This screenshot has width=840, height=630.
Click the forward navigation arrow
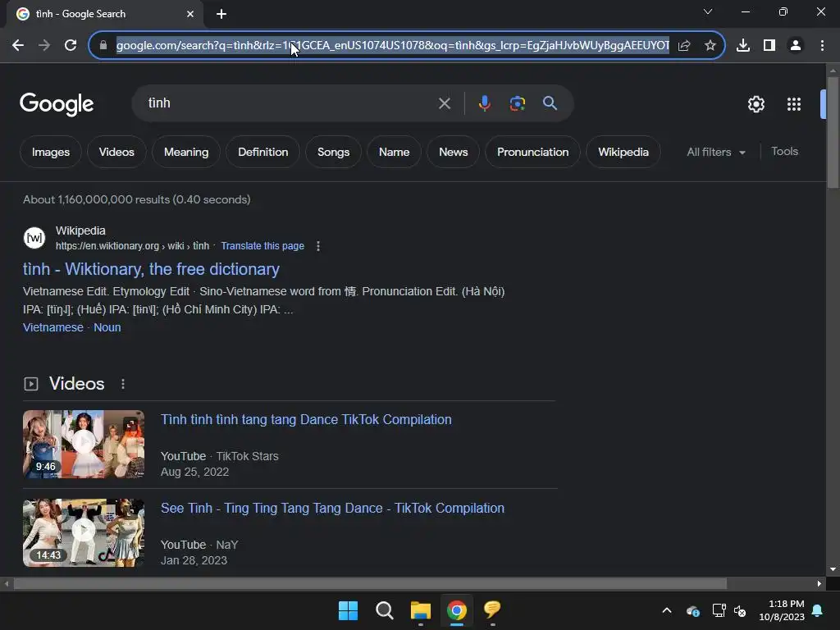(x=44, y=46)
